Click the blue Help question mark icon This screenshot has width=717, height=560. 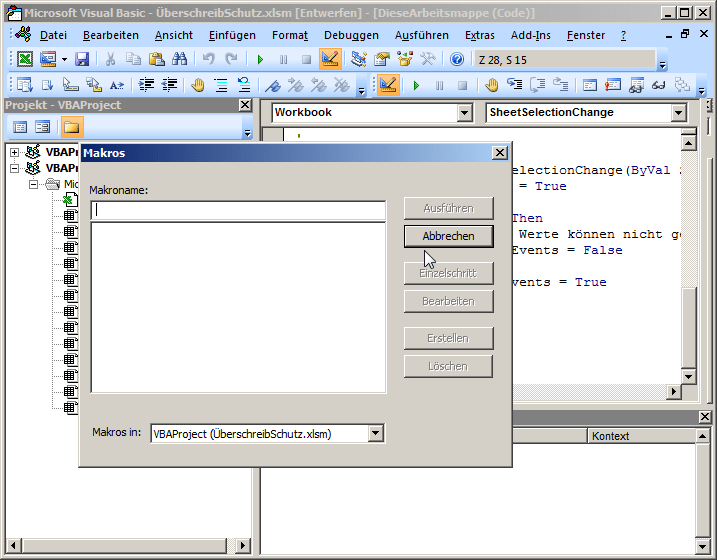pyautogui.click(x=456, y=59)
